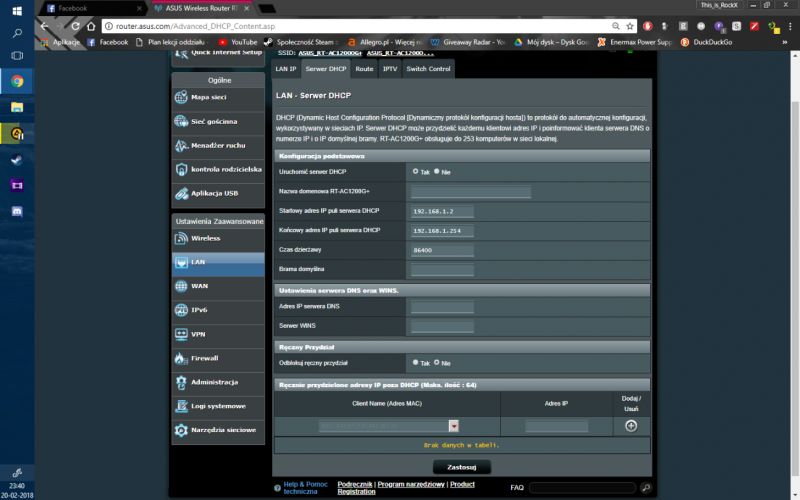Set Uruchomić serwer DHCP to Nie
Screen dimensions: 800x500
click(437, 171)
